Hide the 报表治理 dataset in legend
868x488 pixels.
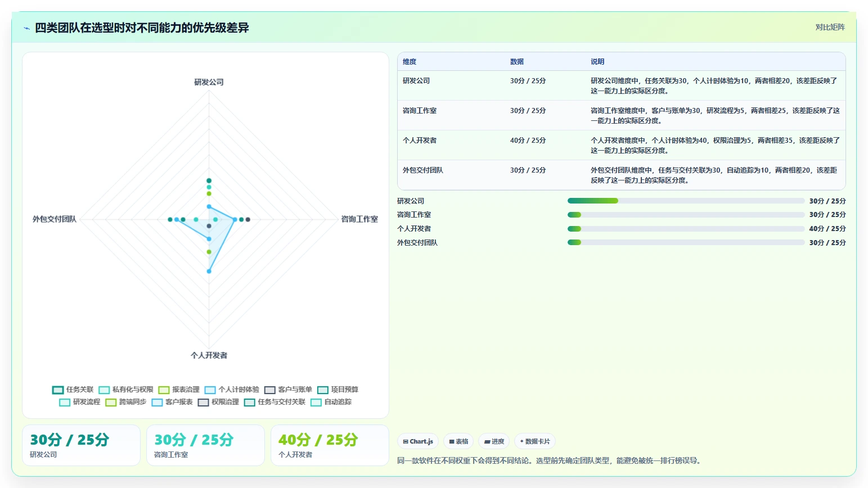[179, 390]
